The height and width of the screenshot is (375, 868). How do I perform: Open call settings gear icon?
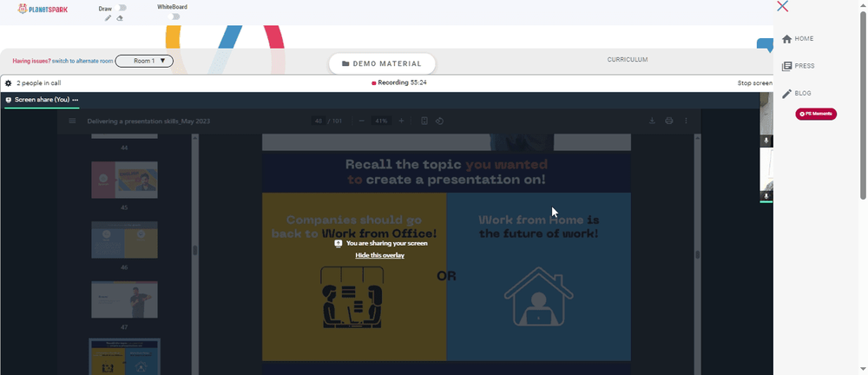coord(9,83)
